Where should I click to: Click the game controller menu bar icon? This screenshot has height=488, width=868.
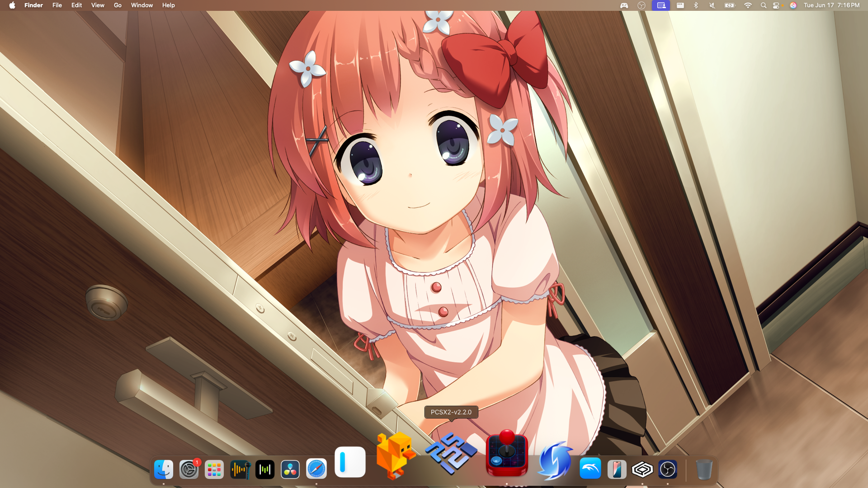[x=624, y=5]
